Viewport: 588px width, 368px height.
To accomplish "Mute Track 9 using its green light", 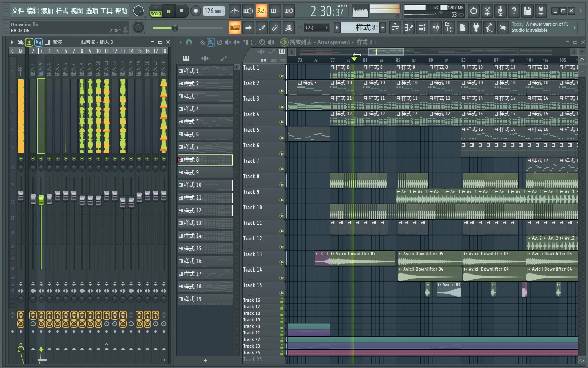I will pos(281,200).
